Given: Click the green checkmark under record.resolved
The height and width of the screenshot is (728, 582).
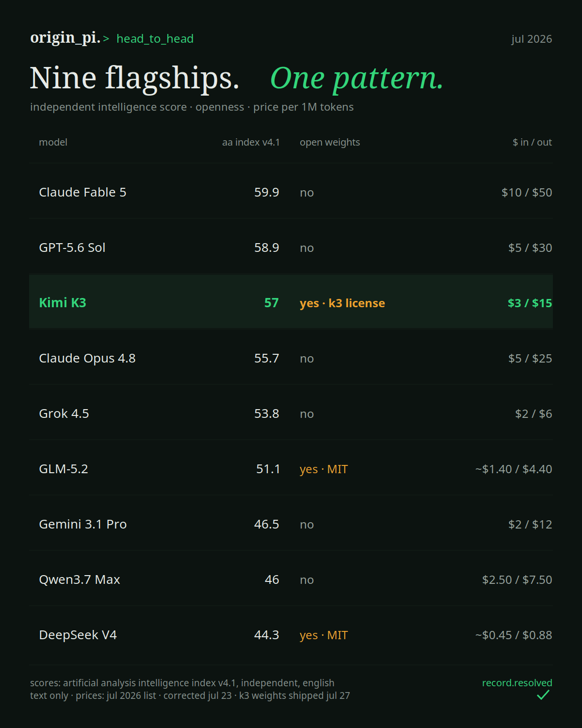Looking at the screenshot, I should [543, 695].
